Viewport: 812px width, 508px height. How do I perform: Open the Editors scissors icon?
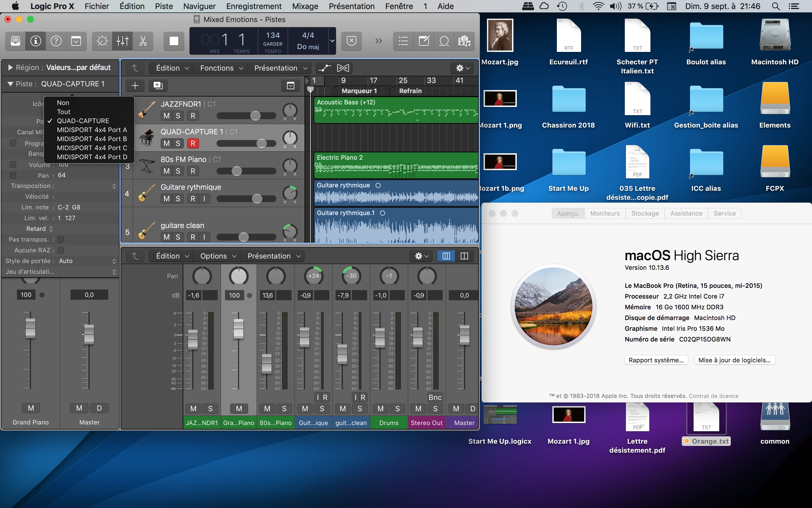pos(143,41)
